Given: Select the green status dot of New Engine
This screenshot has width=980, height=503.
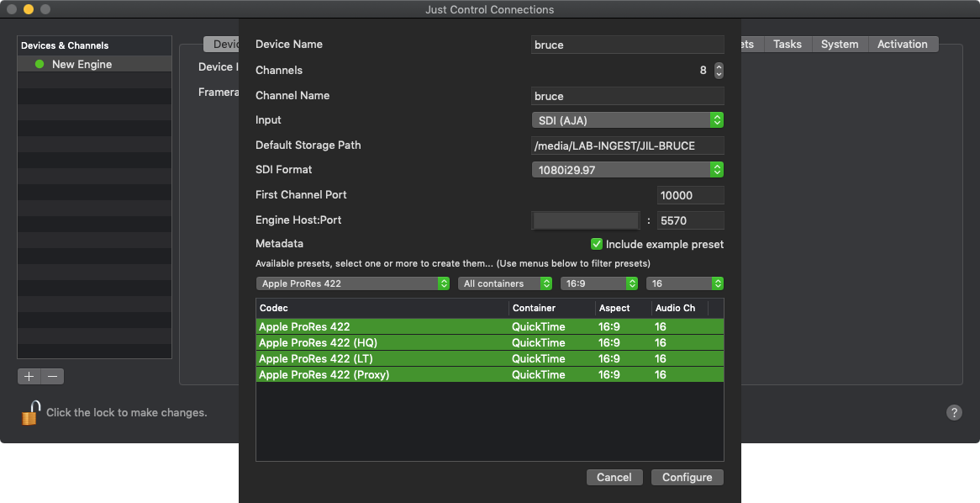Looking at the screenshot, I should (x=40, y=64).
